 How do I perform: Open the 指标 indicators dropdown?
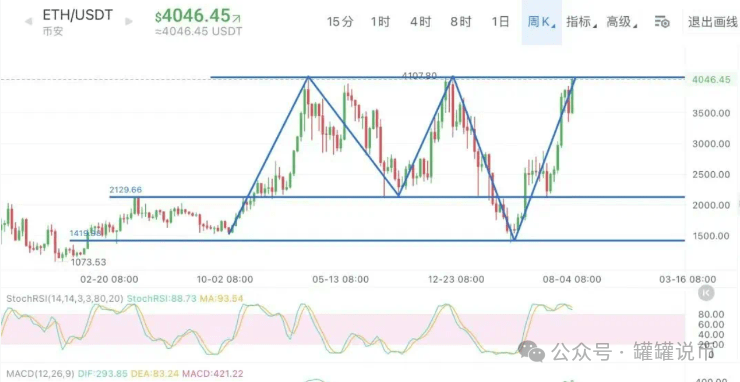[581, 22]
